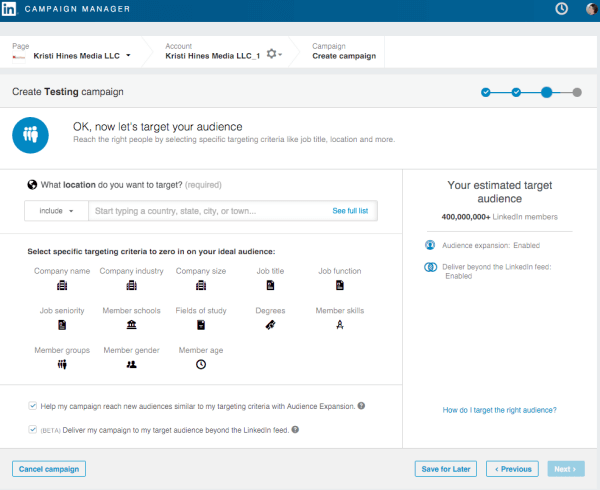Click the Save for Later button
The height and width of the screenshot is (490, 600).
pyautogui.click(x=446, y=469)
